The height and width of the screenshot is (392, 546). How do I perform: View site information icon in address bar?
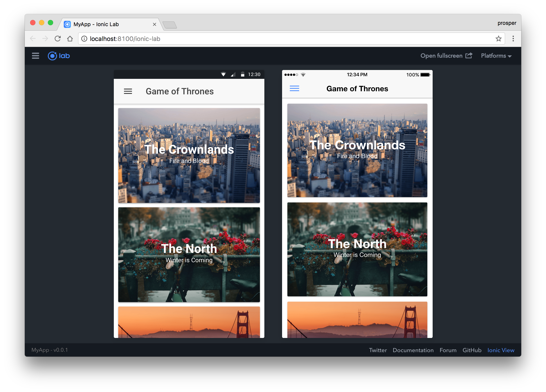coord(84,39)
